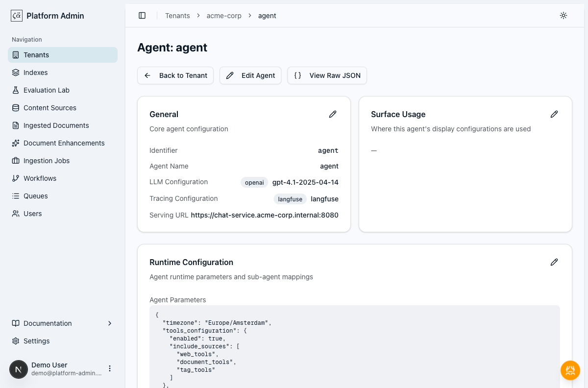The image size is (588, 388).
Task: Open Queues page
Action: (63, 196)
